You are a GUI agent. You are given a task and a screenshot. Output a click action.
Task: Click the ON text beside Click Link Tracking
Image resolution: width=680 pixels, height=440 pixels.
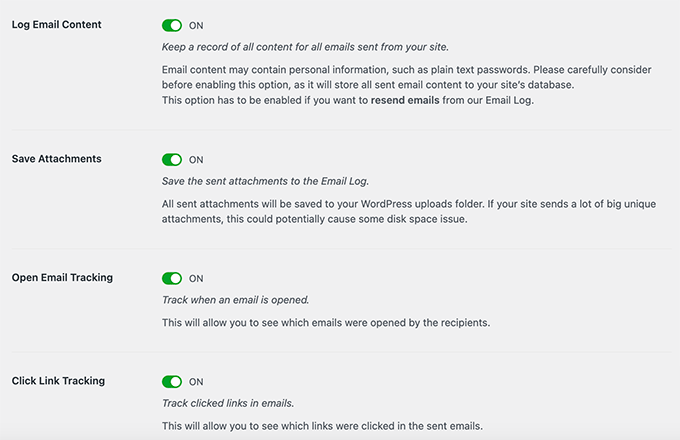click(196, 381)
